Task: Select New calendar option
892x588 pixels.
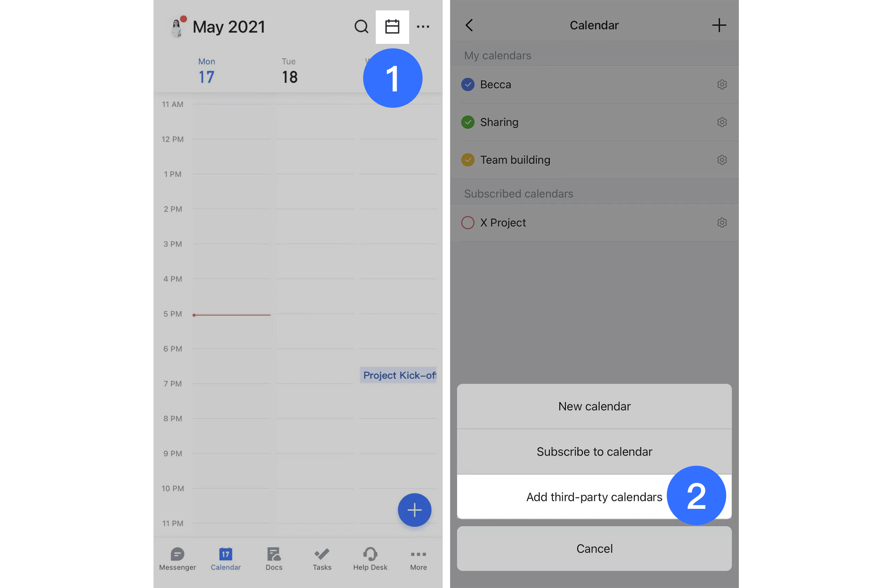Action: [x=594, y=406]
